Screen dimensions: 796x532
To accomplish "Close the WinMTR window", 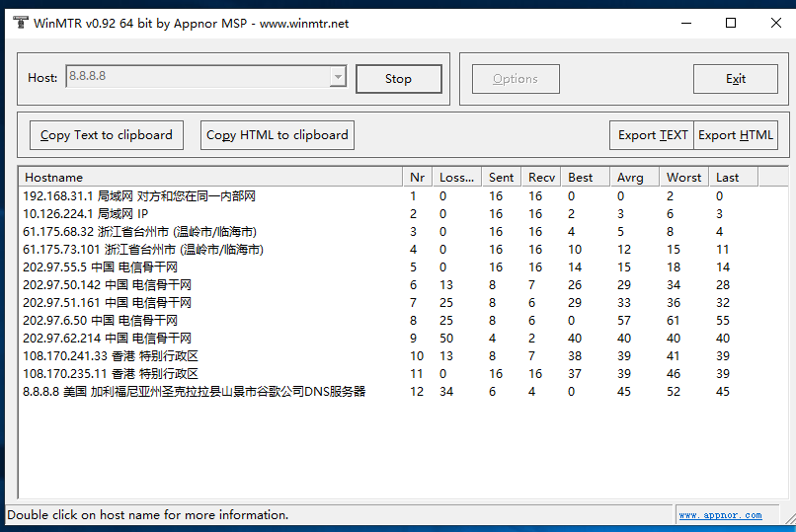I will pos(775,23).
